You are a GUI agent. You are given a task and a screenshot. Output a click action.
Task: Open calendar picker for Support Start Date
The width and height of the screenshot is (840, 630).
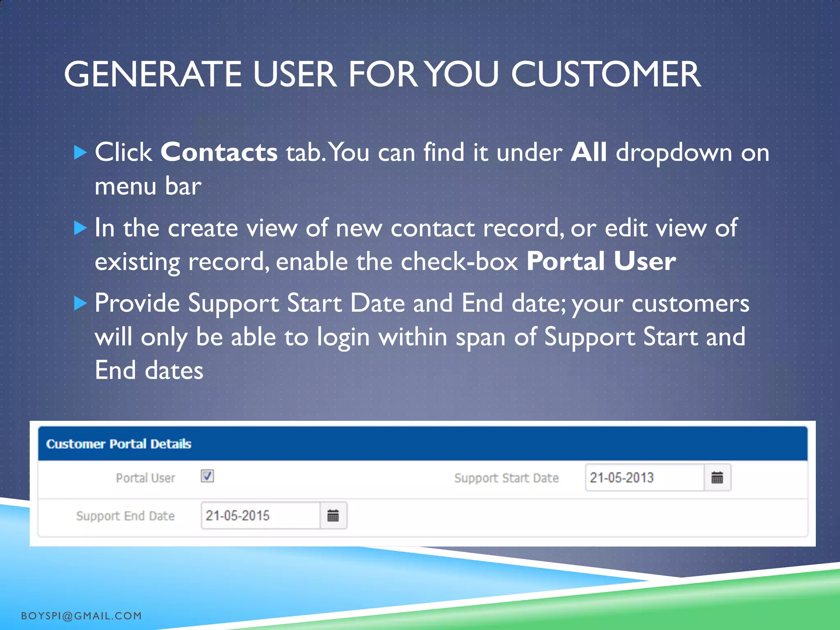tap(717, 477)
